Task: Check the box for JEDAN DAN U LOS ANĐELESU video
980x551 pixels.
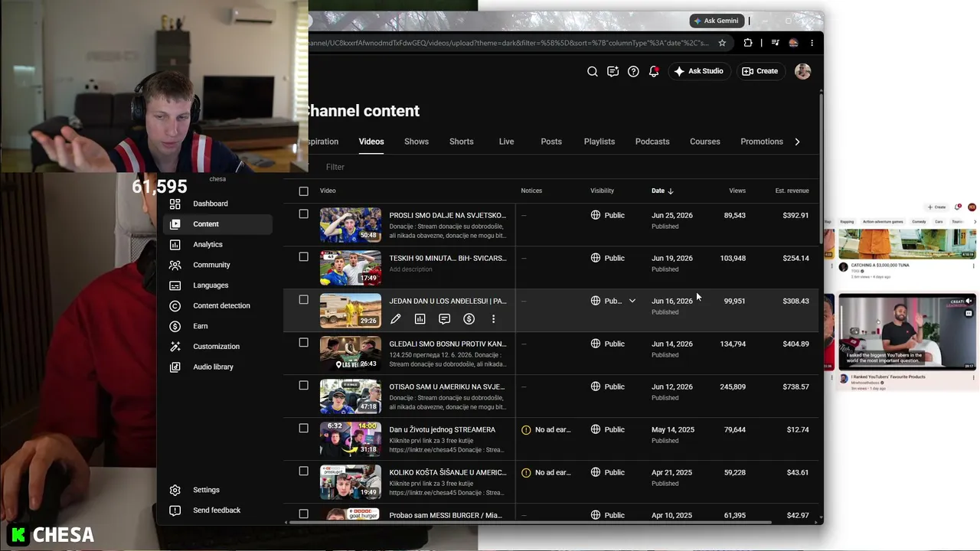Action: tap(304, 300)
